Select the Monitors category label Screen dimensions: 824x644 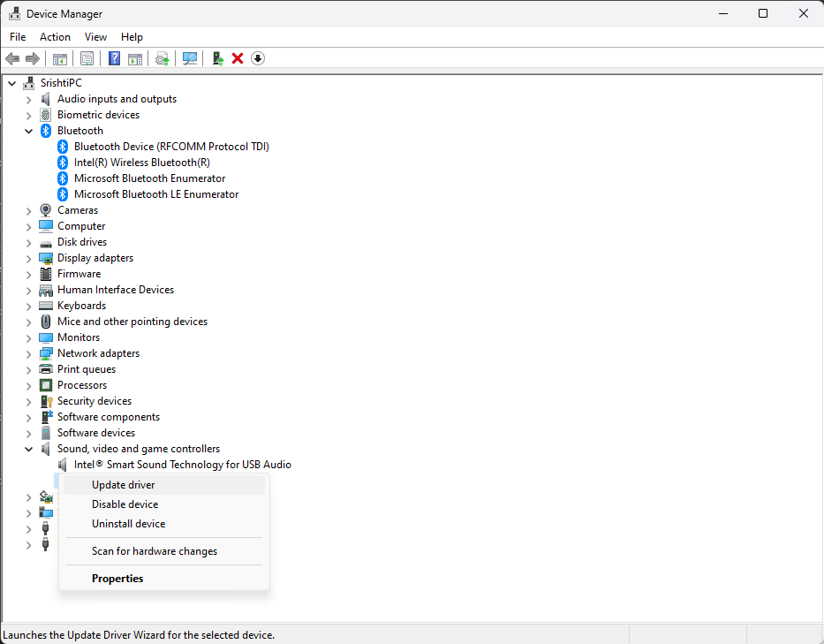79,337
